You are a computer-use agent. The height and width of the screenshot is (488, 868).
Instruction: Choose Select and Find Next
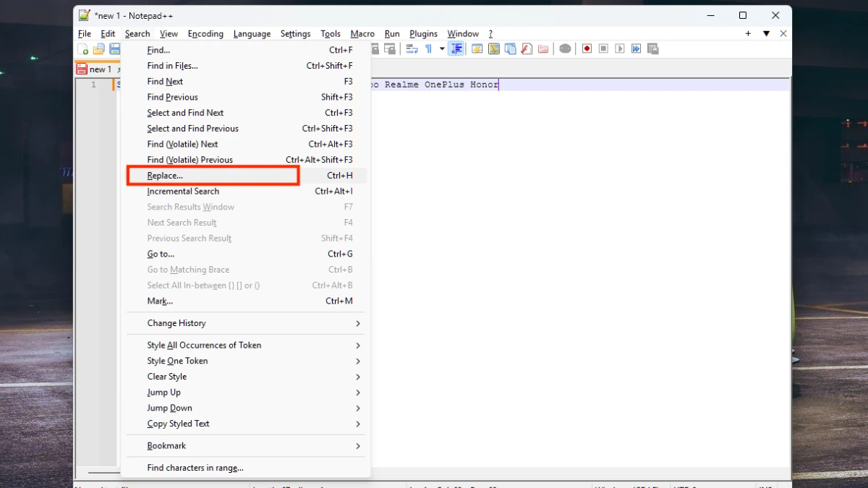pos(246,113)
